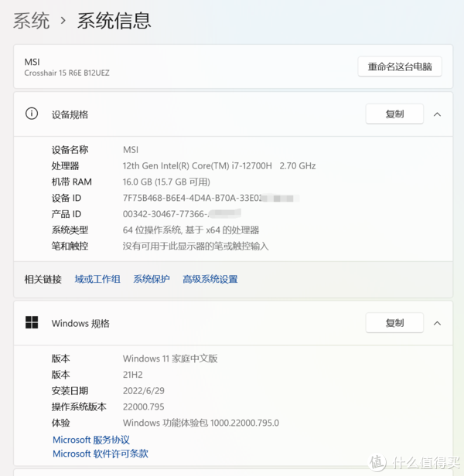
Task: Click the 重命名这台电脑 button
Action: [x=400, y=66]
